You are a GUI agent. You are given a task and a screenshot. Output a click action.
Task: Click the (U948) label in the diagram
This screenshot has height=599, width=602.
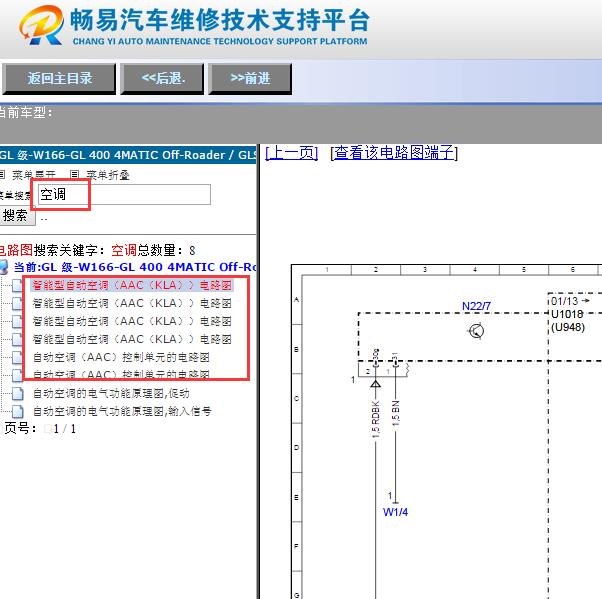click(568, 328)
